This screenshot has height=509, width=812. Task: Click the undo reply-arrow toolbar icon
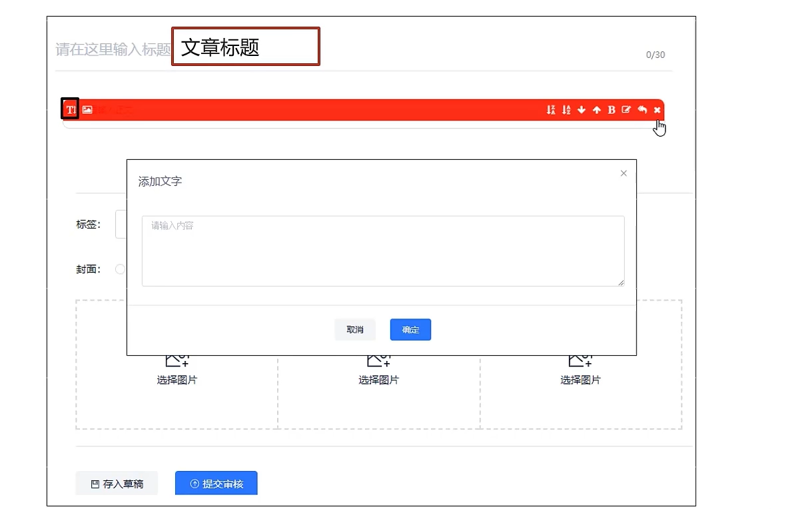click(642, 110)
